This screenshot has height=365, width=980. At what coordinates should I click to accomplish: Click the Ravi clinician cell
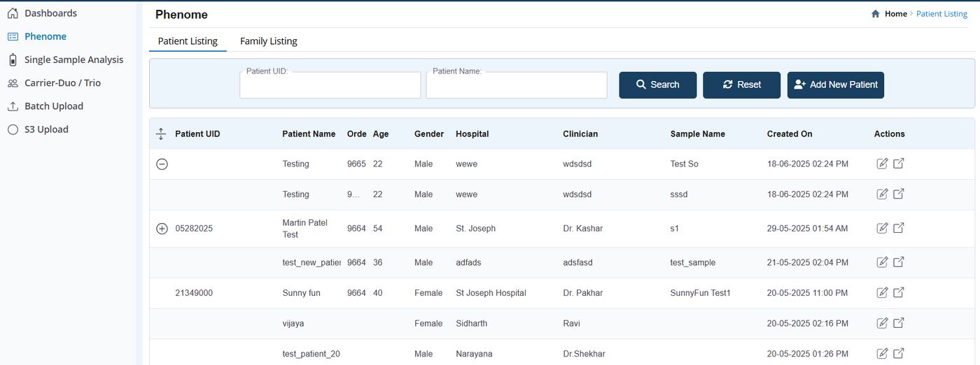point(571,323)
